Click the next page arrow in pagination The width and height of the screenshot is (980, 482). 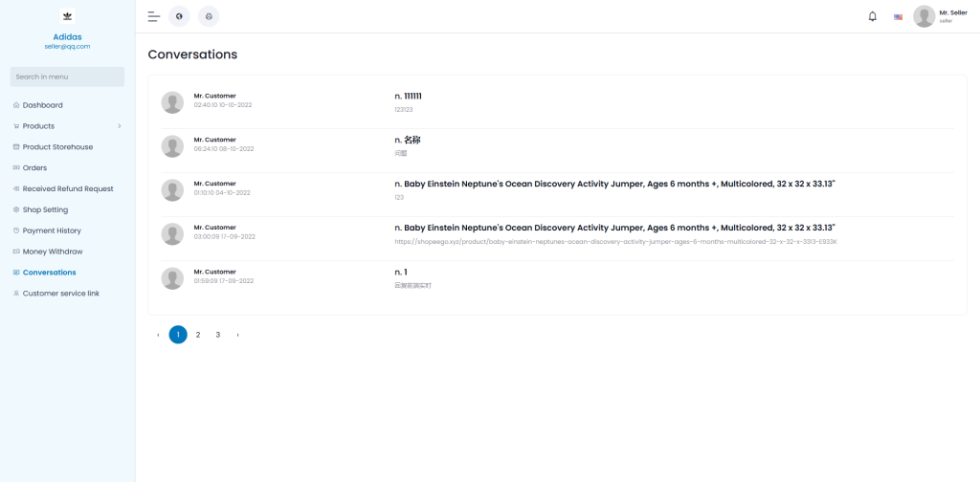(237, 335)
